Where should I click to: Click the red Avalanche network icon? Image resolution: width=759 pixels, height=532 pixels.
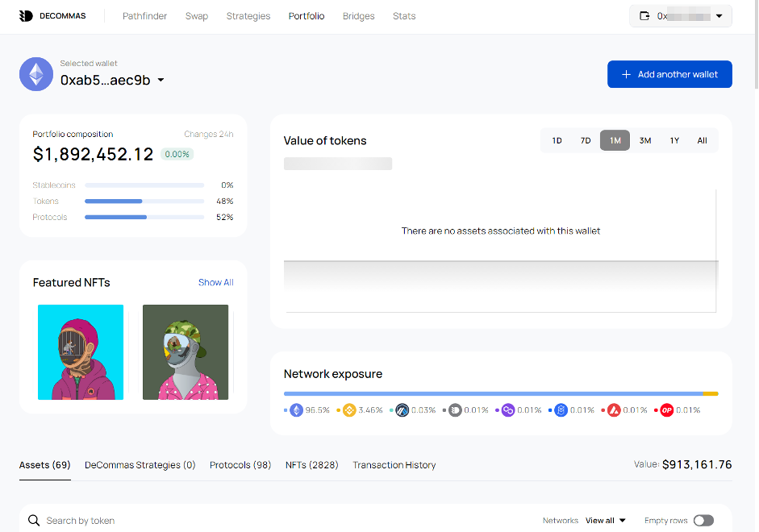click(614, 410)
